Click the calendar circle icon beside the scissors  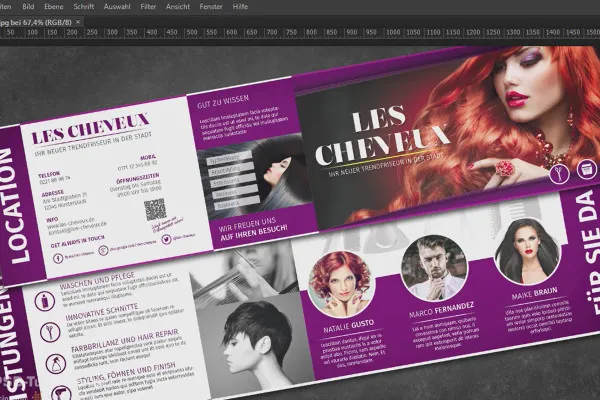coord(586,169)
